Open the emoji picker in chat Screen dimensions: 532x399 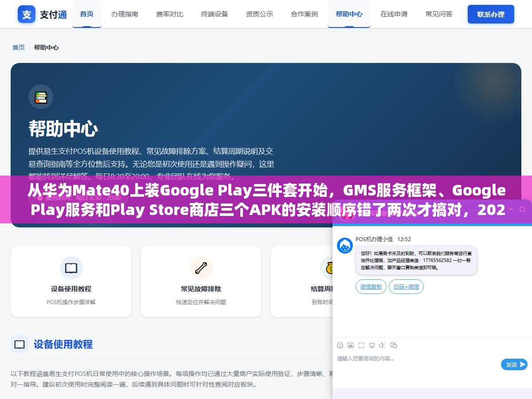point(340,345)
